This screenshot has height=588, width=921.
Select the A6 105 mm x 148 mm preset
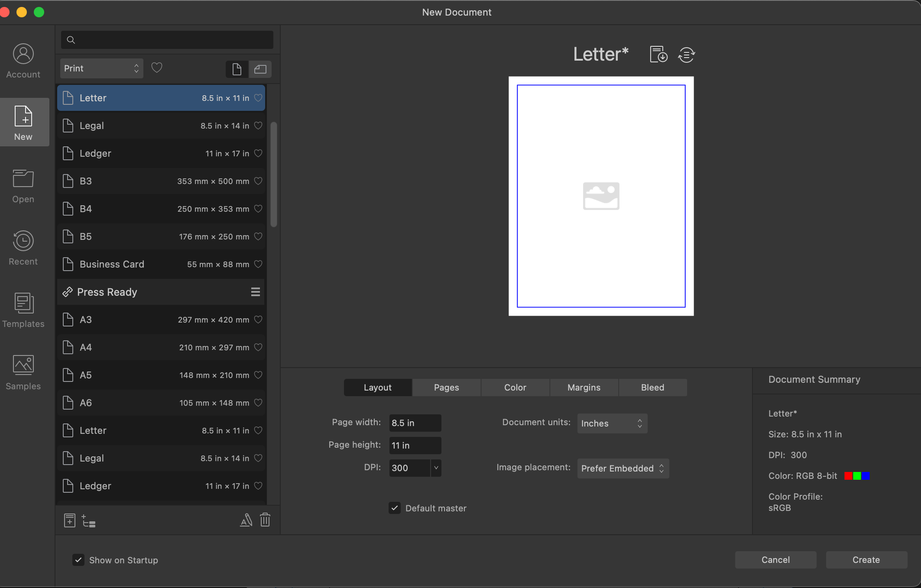[161, 403]
